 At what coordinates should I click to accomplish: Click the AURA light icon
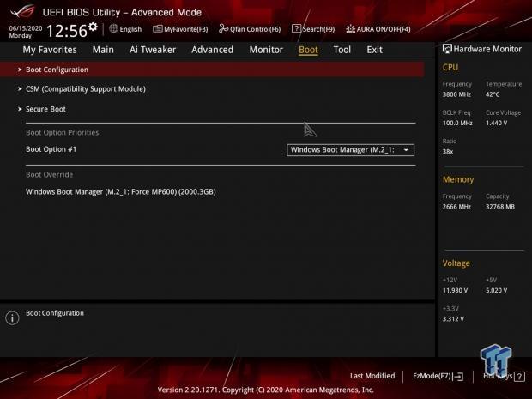pyautogui.click(x=350, y=29)
